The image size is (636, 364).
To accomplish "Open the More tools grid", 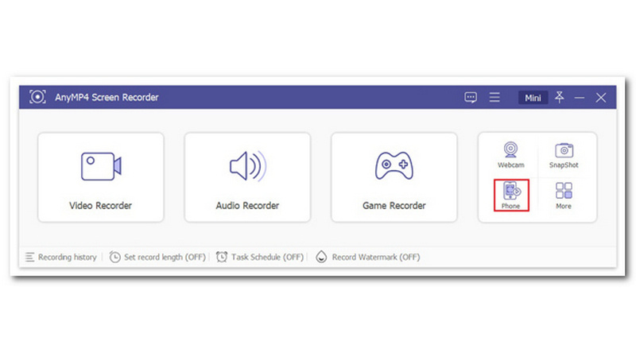I will click(x=564, y=196).
